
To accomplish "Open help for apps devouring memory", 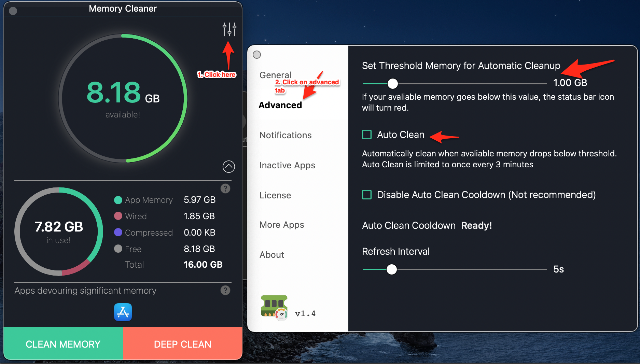I will [x=225, y=290].
